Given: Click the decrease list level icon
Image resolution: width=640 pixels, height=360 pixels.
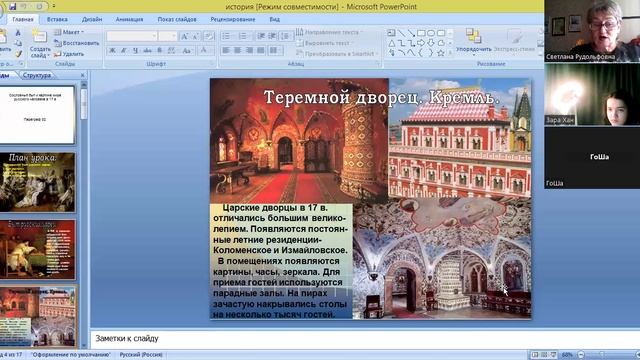Looking at the screenshot, I should 261,36.
